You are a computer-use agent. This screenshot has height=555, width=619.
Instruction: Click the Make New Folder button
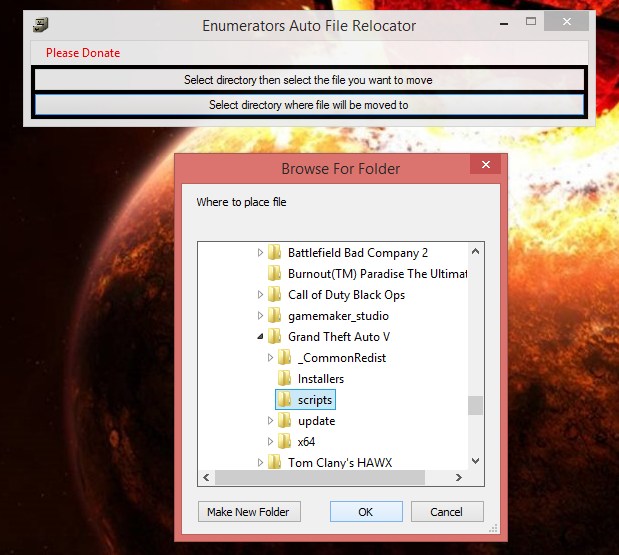(x=249, y=512)
